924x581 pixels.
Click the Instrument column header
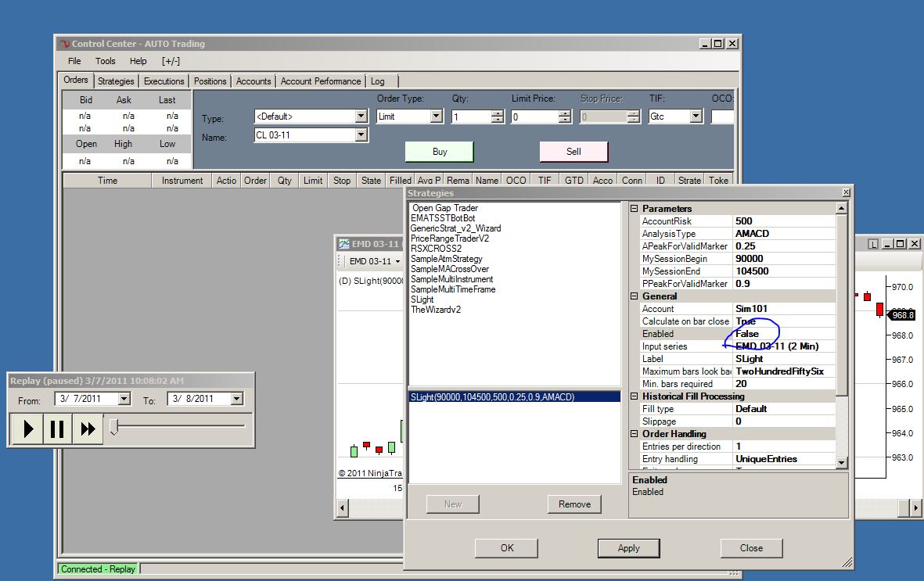tap(182, 181)
